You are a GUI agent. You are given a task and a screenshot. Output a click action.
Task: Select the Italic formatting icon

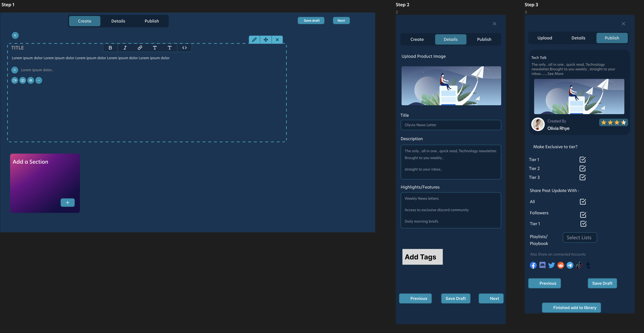125,48
